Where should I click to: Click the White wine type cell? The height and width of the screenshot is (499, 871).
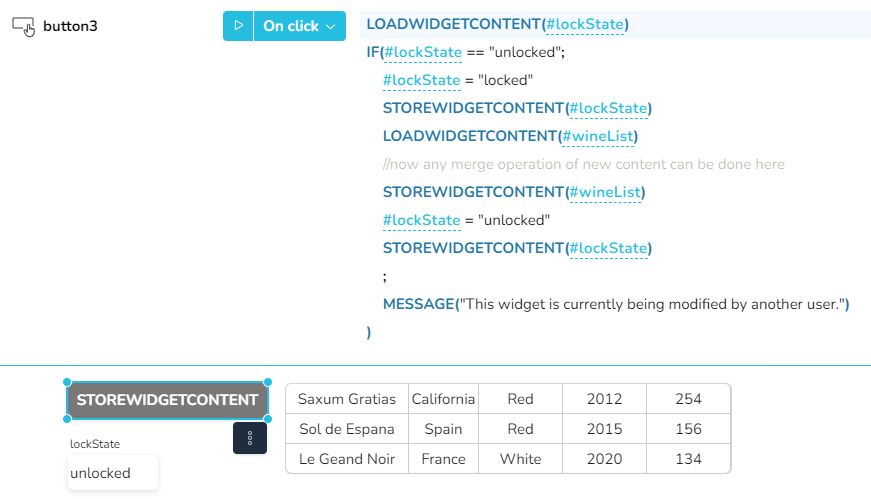coord(520,459)
